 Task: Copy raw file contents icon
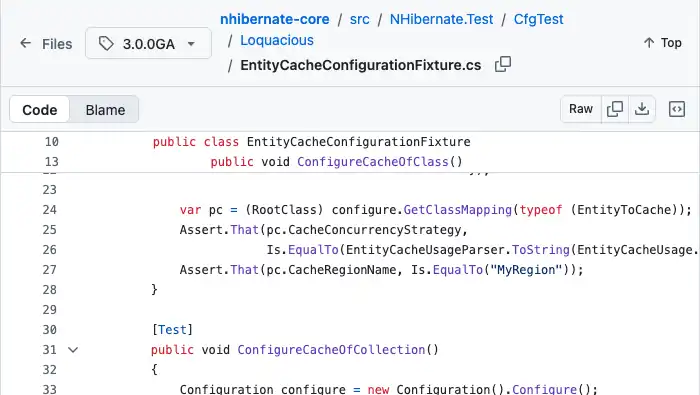615,109
